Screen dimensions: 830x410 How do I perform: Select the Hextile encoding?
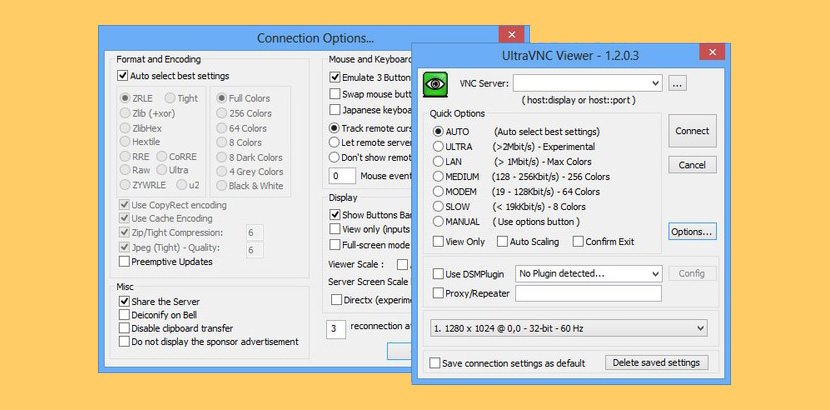(125, 141)
